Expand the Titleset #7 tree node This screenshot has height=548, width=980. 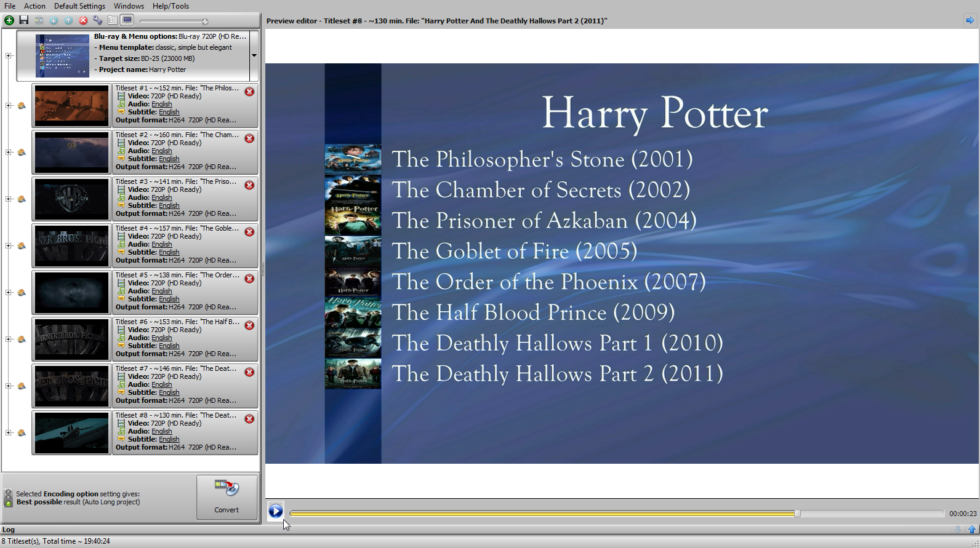tap(9, 386)
